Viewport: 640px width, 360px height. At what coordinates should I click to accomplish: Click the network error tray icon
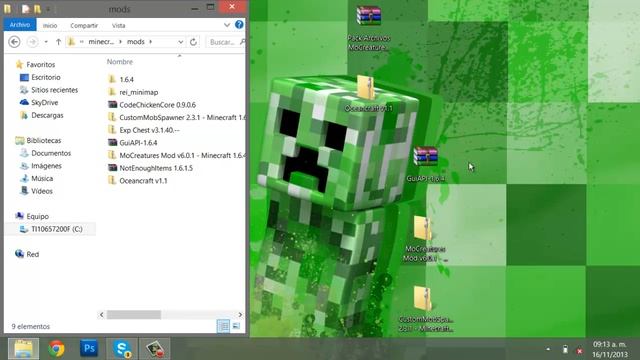(x=580, y=351)
